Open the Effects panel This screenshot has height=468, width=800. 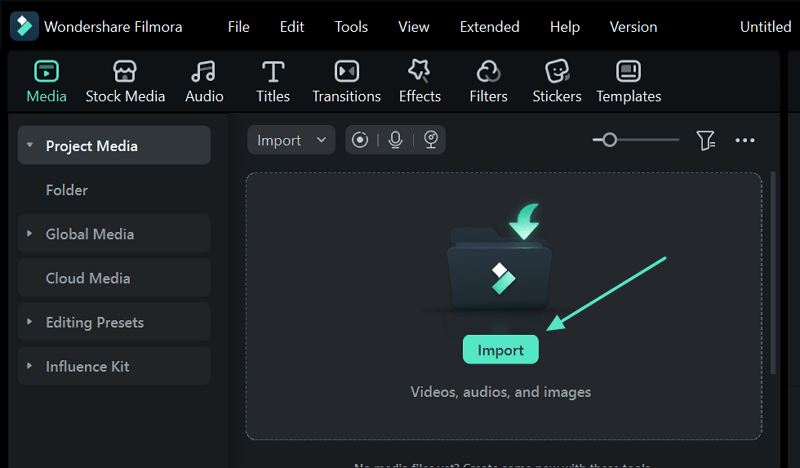point(419,82)
